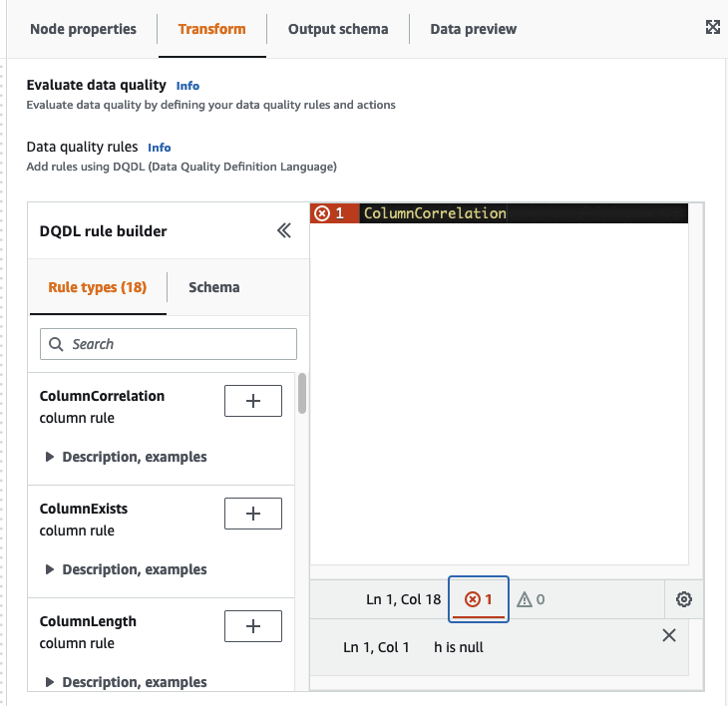Click the rule types Search field
Image resolution: width=728 pixels, height=706 pixels.
[x=169, y=344]
